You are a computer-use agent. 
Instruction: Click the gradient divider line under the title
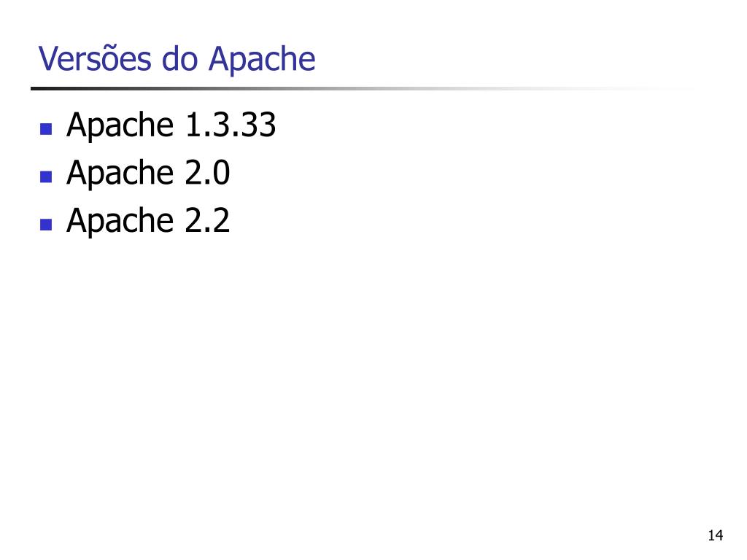(362, 88)
